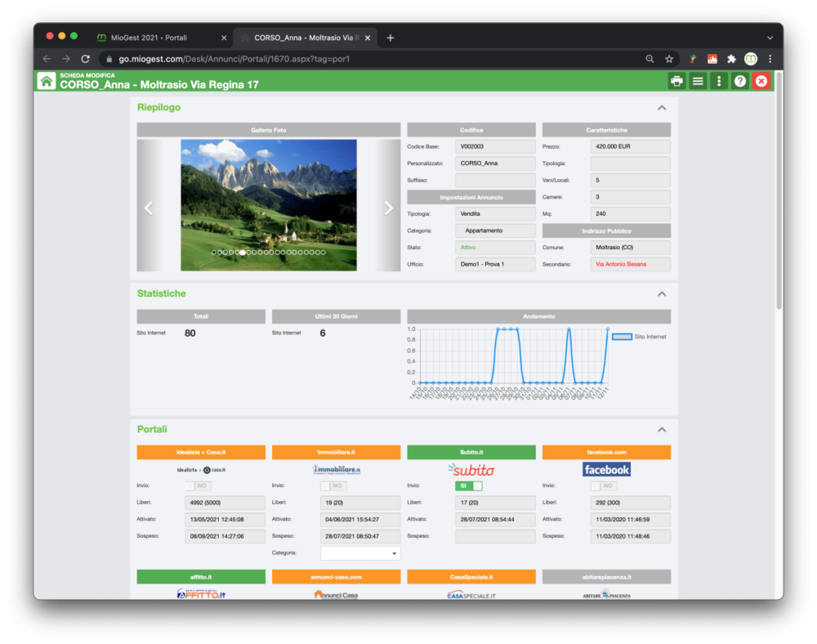
Task: Toggle Invio switch for Immobiliare.it
Action: [333, 485]
